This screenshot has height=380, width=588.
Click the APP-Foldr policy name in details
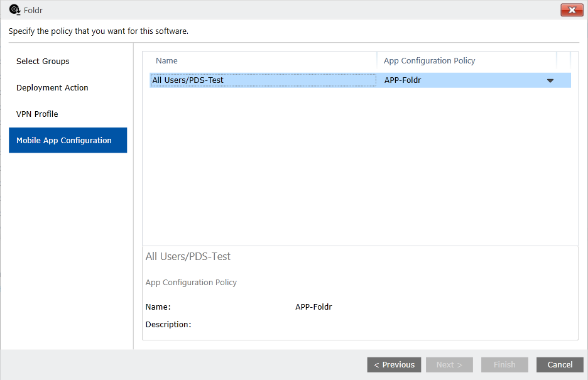click(313, 307)
